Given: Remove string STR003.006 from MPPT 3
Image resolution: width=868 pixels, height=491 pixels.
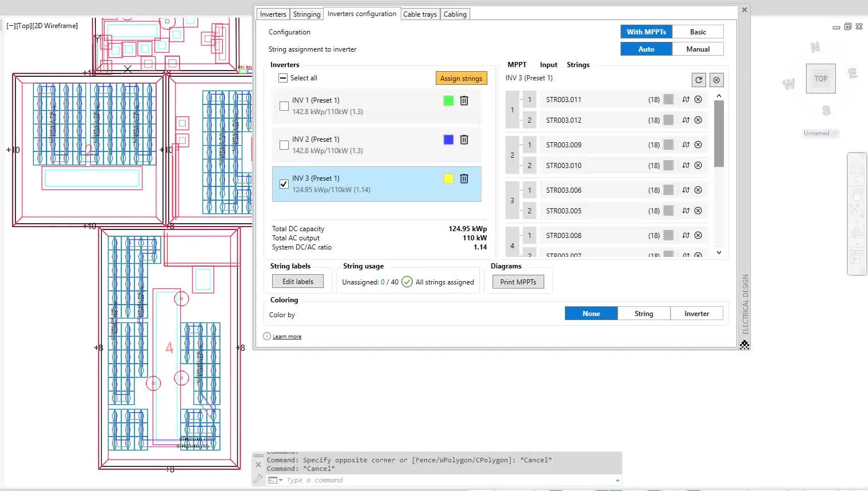Looking at the screenshot, I should pyautogui.click(x=698, y=190).
